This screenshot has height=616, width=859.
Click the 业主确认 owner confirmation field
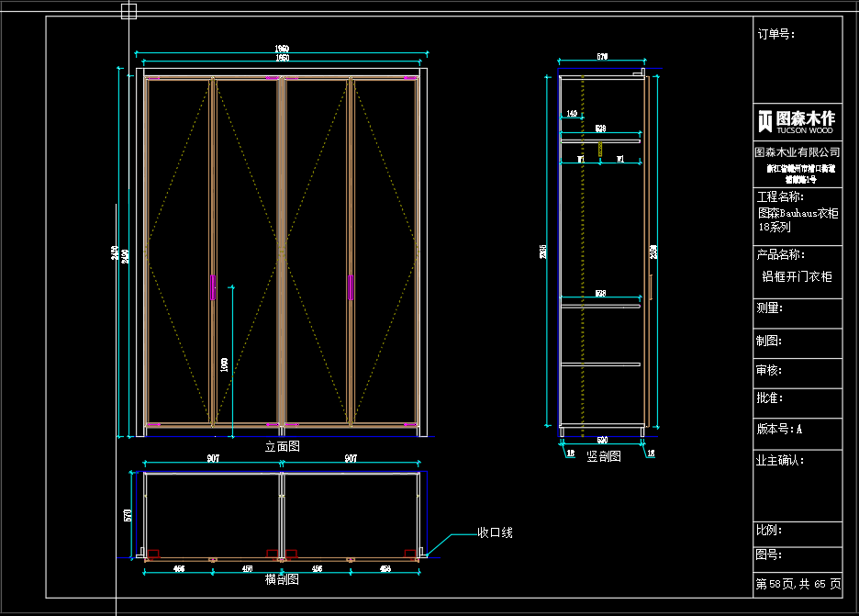pos(779,461)
